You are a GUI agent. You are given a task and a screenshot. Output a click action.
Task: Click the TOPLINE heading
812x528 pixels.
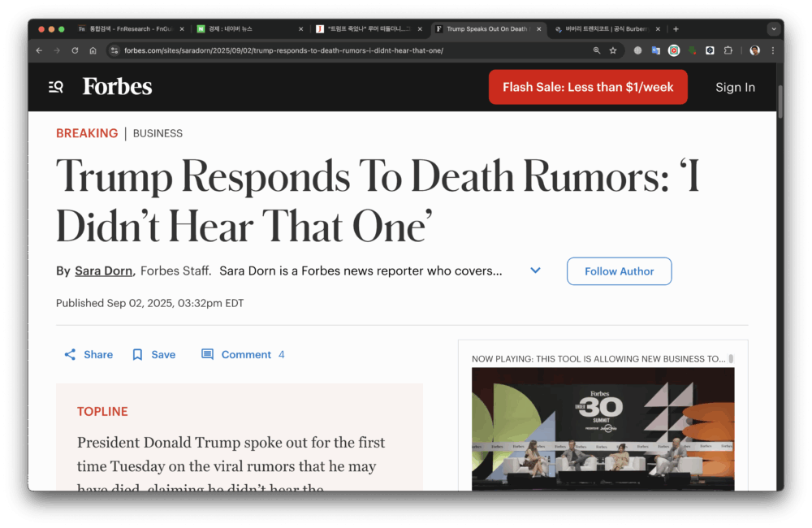click(x=102, y=411)
